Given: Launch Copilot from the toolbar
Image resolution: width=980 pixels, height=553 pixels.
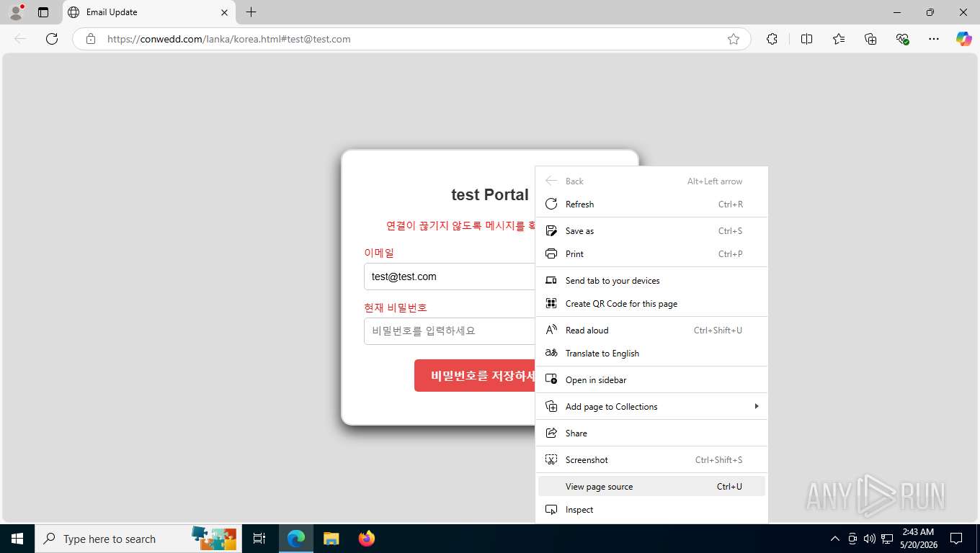Looking at the screenshot, I should click(x=964, y=39).
